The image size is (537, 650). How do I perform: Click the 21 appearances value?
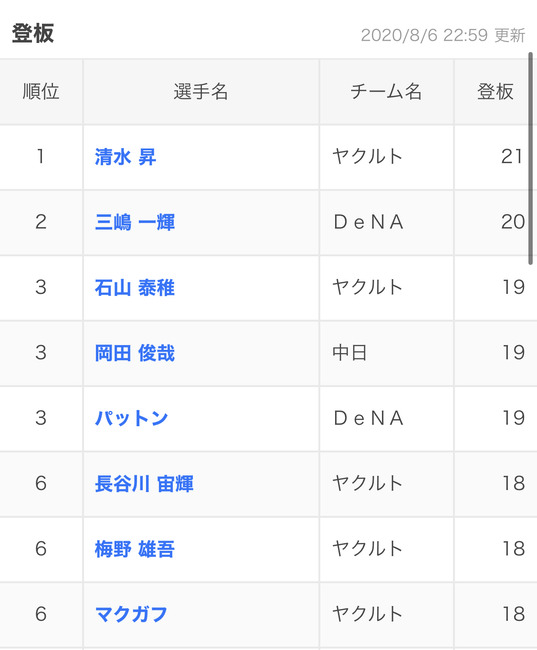512,157
